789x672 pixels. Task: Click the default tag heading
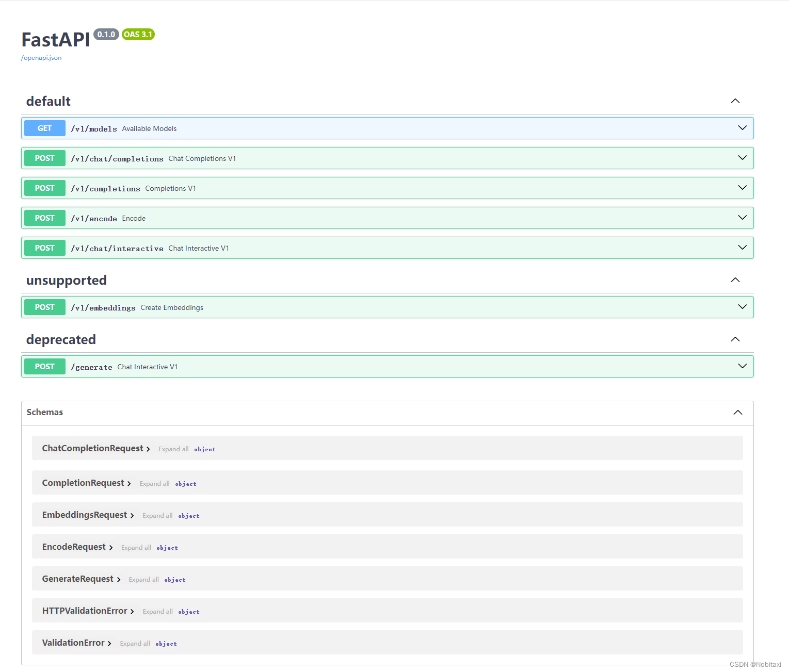coord(49,101)
